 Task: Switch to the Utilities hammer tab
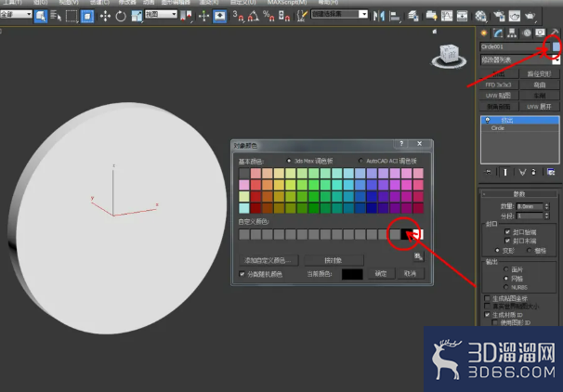(x=555, y=33)
